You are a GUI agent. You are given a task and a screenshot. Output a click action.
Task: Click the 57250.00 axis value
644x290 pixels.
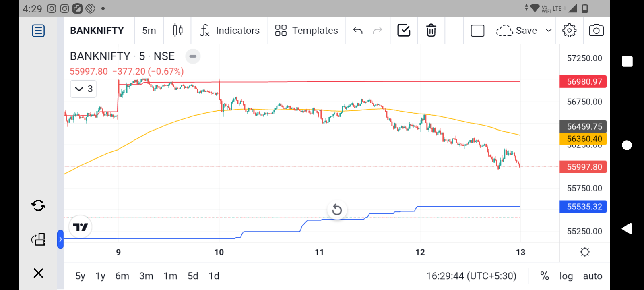[x=584, y=58]
